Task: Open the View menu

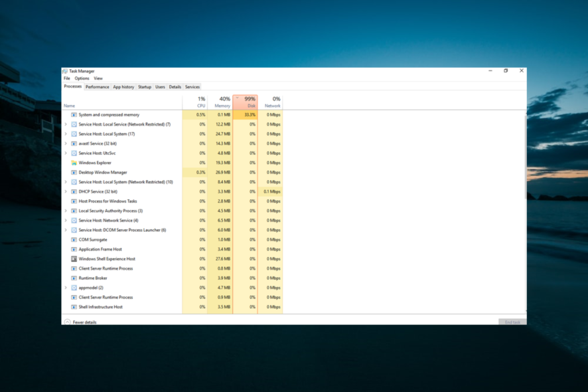Action: [x=98, y=78]
